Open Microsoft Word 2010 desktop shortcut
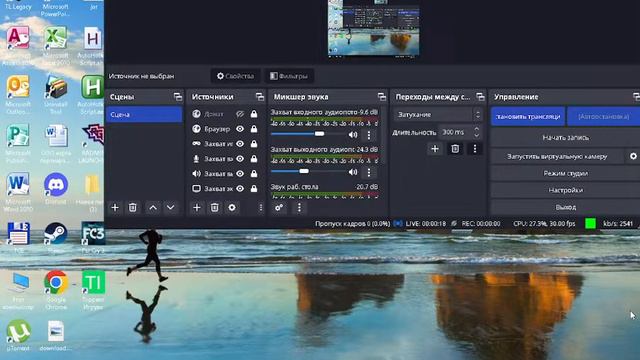The height and width of the screenshot is (360, 640). [x=18, y=192]
